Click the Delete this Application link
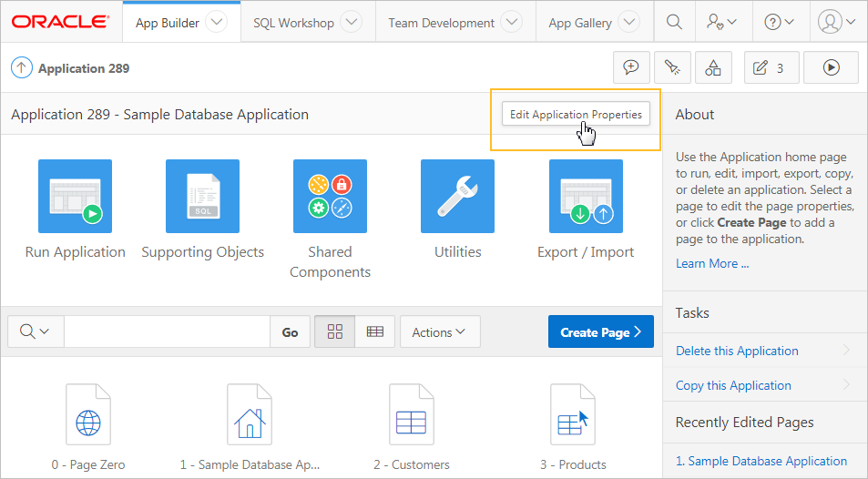Screen dimensions: 868x479 point(737,351)
